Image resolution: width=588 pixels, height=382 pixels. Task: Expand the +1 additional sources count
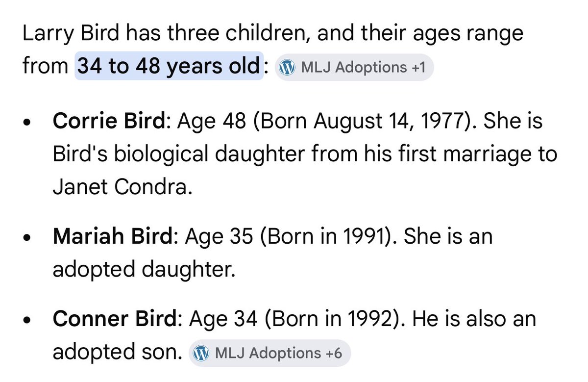coord(417,67)
